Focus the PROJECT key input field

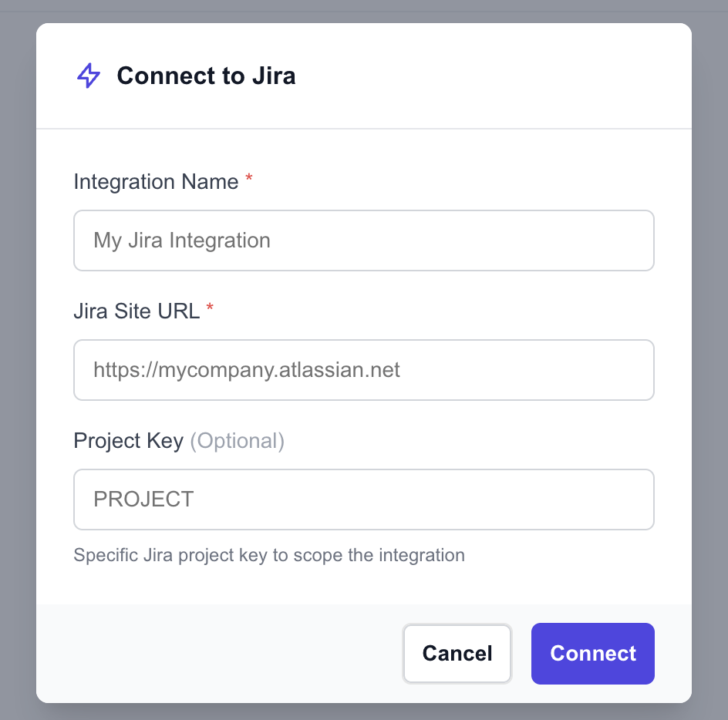tap(364, 500)
